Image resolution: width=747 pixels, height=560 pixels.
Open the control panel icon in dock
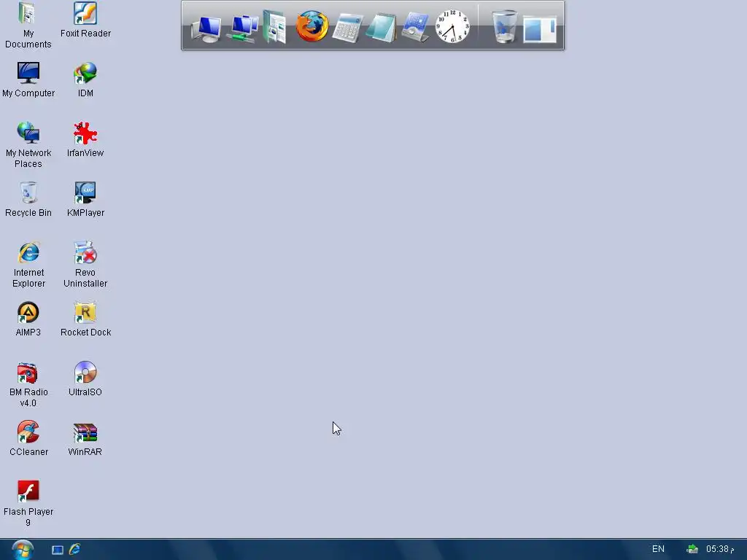415,27
